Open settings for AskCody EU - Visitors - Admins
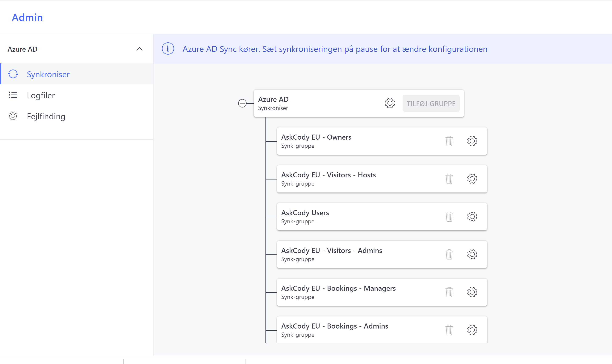This screenshot has height=364, width=612. pos(472,254)
